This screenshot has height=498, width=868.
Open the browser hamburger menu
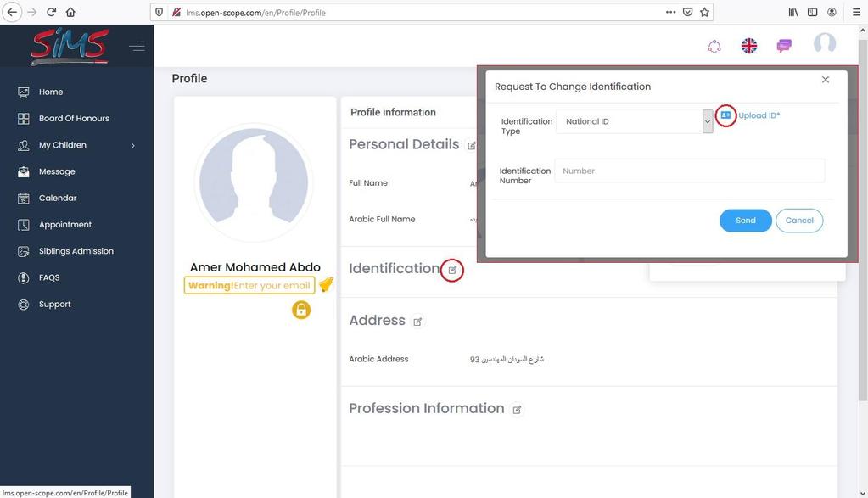856,12
